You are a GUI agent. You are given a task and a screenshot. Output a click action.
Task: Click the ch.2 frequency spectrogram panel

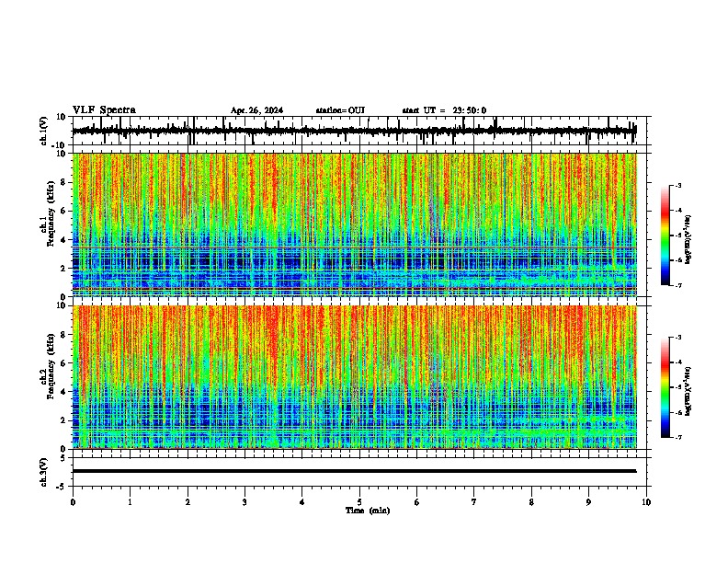coord(355,377)
